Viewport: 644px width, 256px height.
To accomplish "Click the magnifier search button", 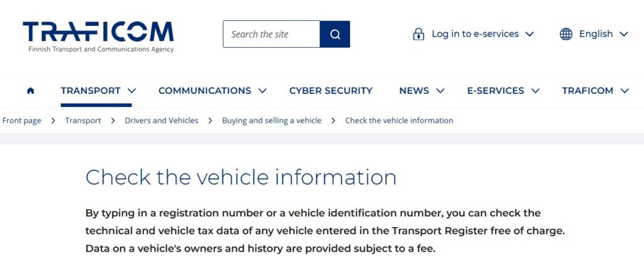I will 335,34.
